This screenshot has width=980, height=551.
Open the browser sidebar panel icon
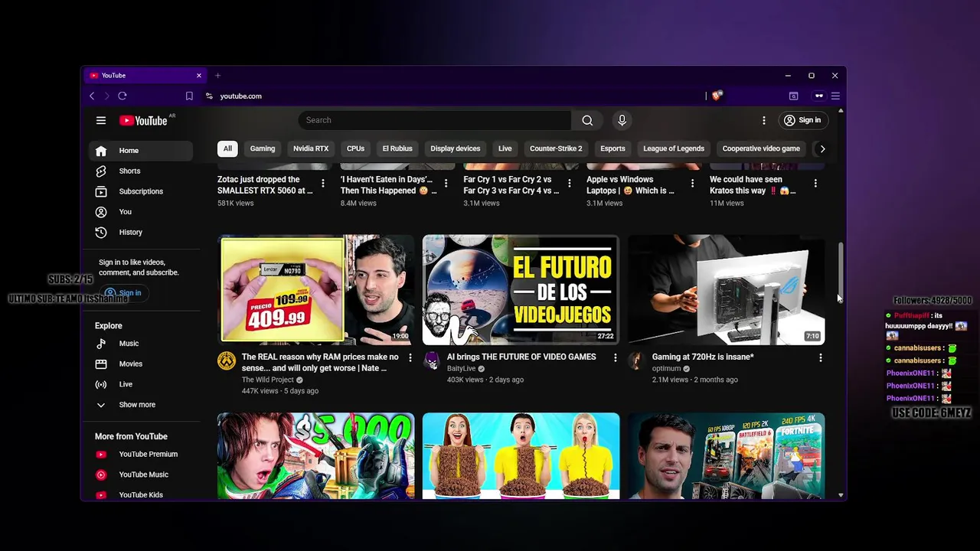tap(793, 96)
